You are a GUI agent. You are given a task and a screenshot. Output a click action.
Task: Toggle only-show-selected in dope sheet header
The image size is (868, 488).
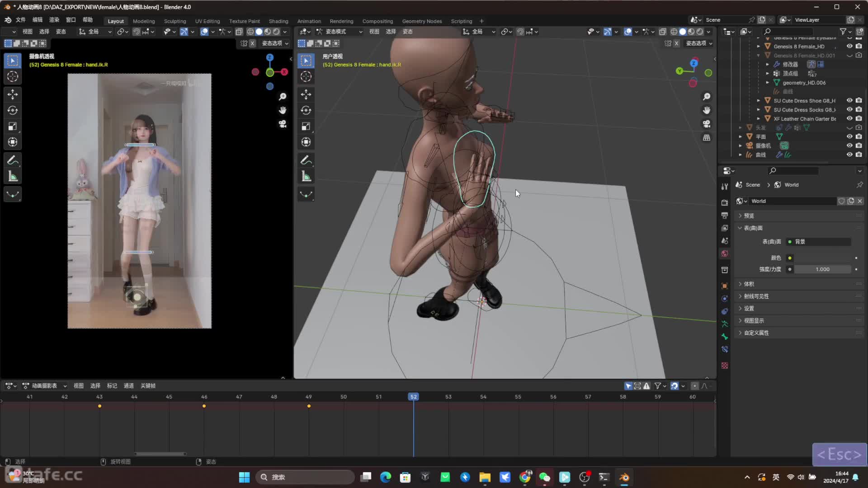coord(628,386)
